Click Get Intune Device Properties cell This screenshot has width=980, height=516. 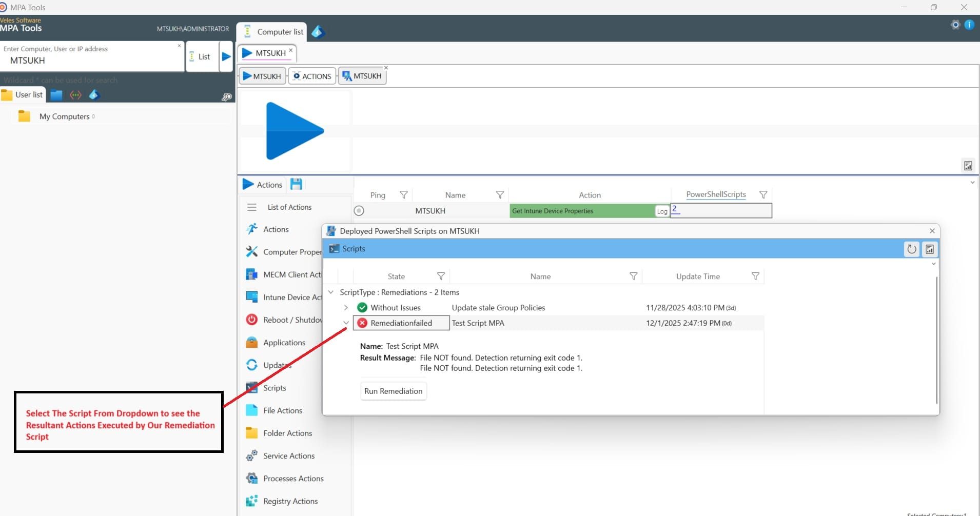coord(582,211)
